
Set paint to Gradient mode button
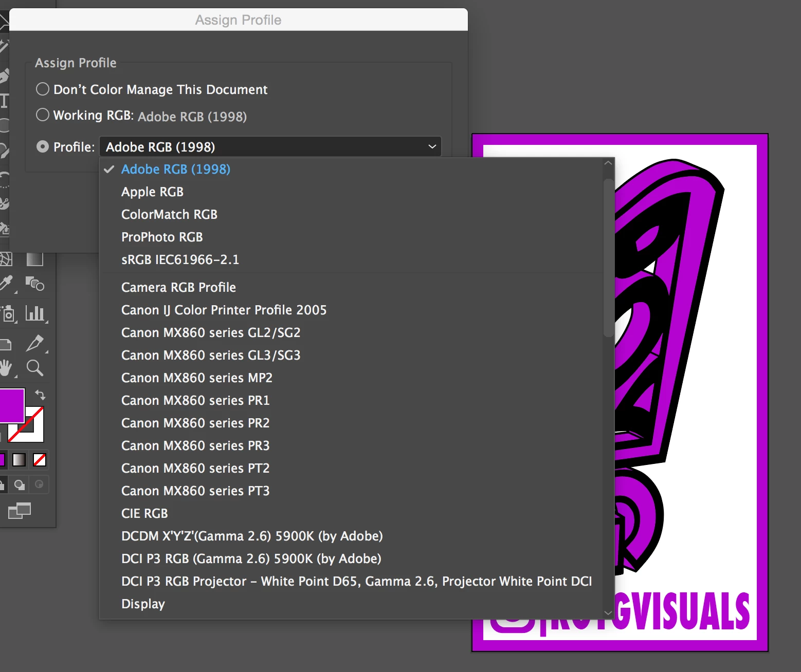[x=19, y=459]
